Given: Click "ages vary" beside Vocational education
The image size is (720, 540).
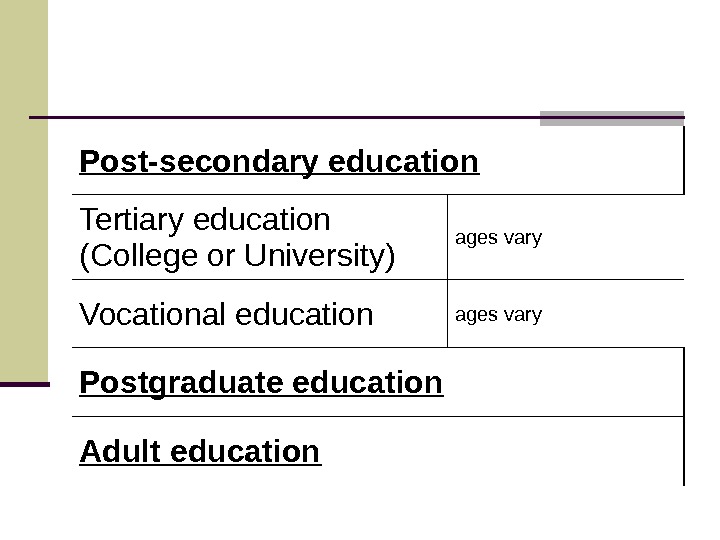Looking at the screenshot, I should (498, 315).
